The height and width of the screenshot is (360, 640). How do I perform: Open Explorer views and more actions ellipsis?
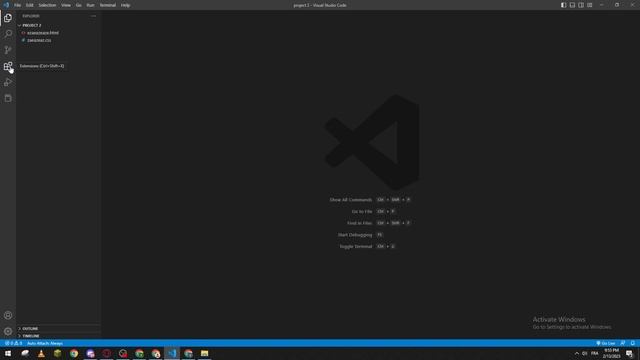click(x=93, y=16)
